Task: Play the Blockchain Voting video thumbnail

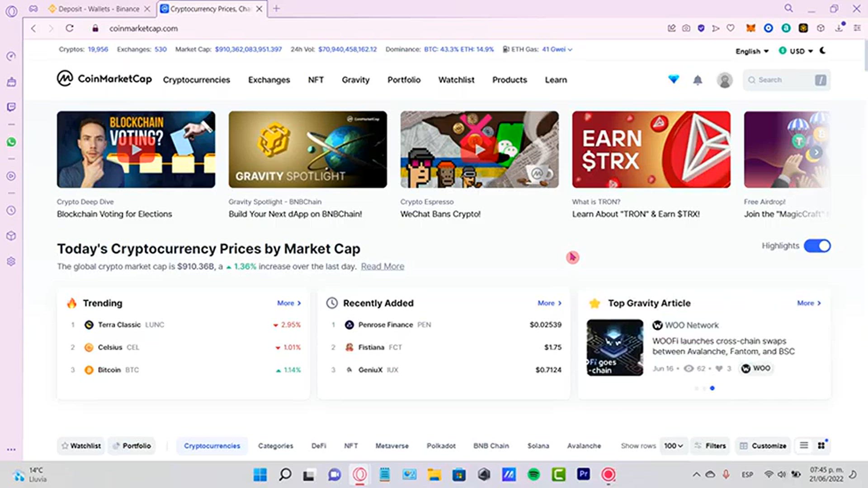Action: tap(136, 150)
